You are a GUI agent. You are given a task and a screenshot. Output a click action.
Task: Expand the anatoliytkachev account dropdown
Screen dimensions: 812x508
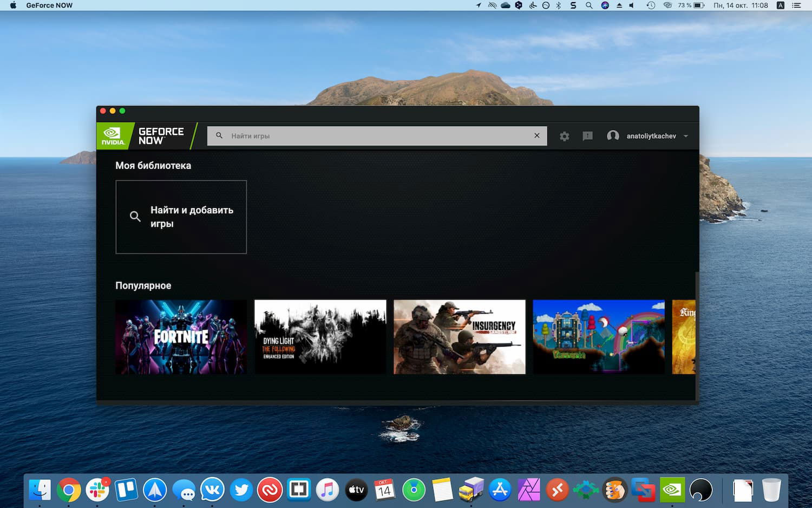coord(685,136)
